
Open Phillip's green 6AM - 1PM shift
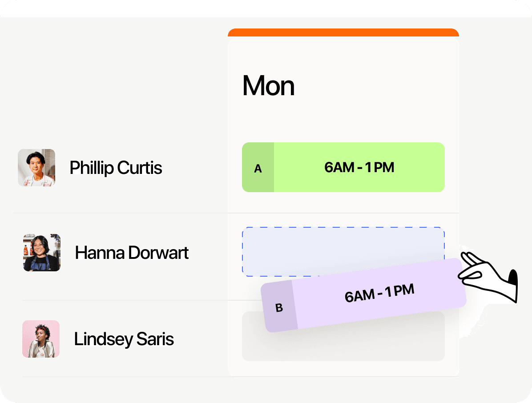[359, 168]
